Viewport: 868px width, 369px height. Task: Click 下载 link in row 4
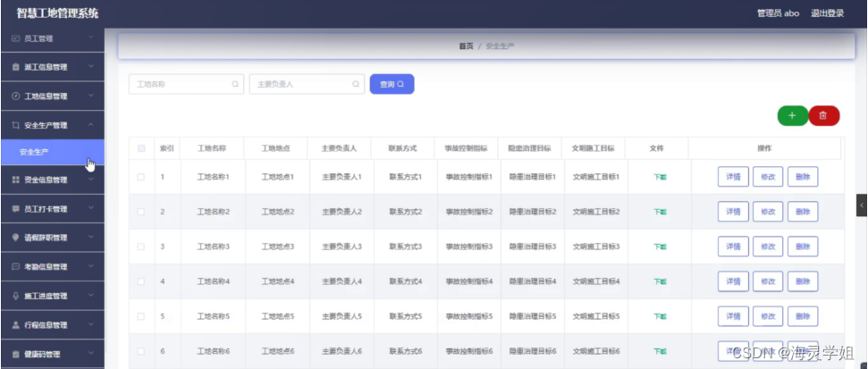point(660,281)
